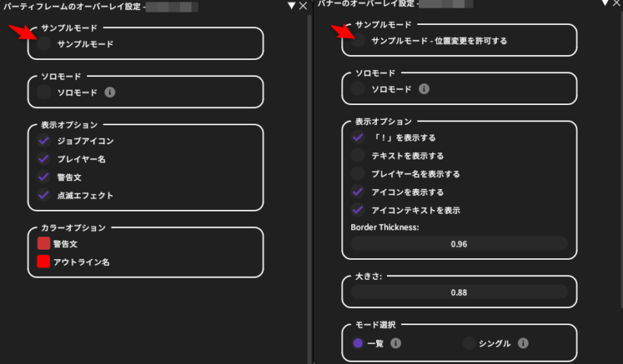The image size is (623, 364).
Task: Click the 大きさ slider showing 0.88
Action: coord(459,292)
